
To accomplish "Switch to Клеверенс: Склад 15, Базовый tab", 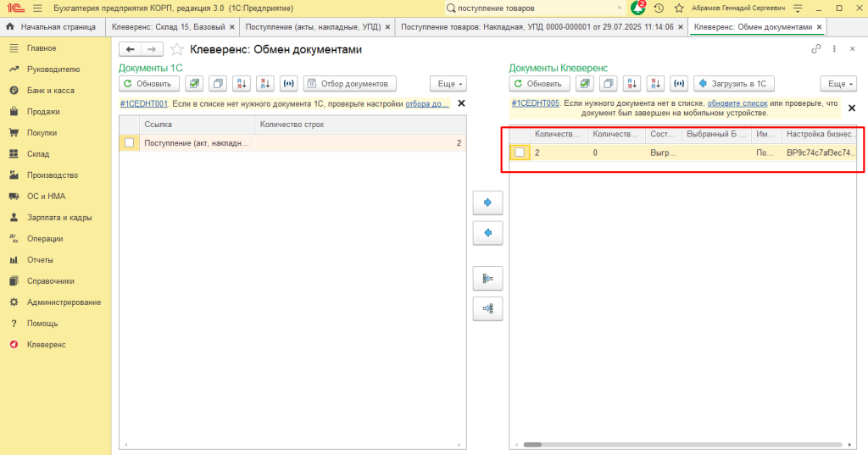I will pos(168,27).
